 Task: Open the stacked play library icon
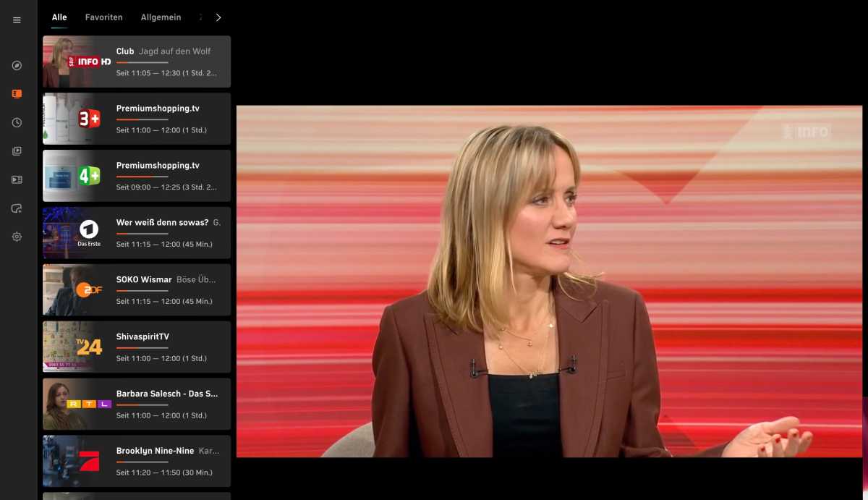pyautogui.click(x=17, y=151)
